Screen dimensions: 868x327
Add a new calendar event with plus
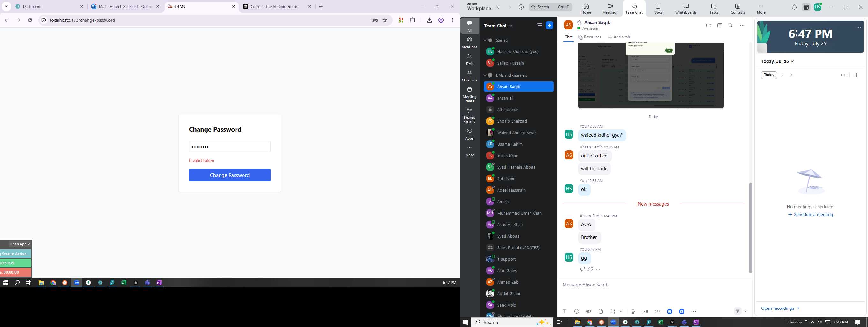[856, 75]
